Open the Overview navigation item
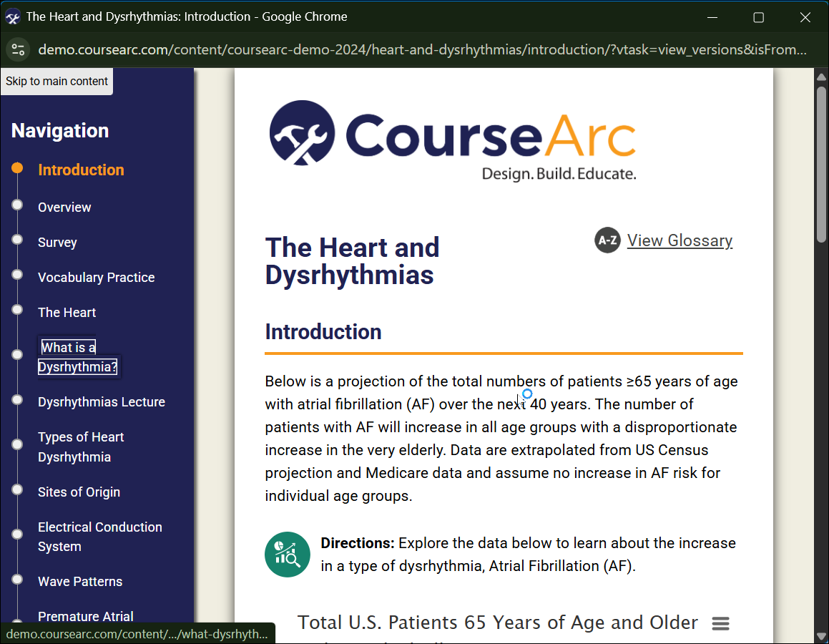This screenshot has height=644, width=829. (64, 208)
